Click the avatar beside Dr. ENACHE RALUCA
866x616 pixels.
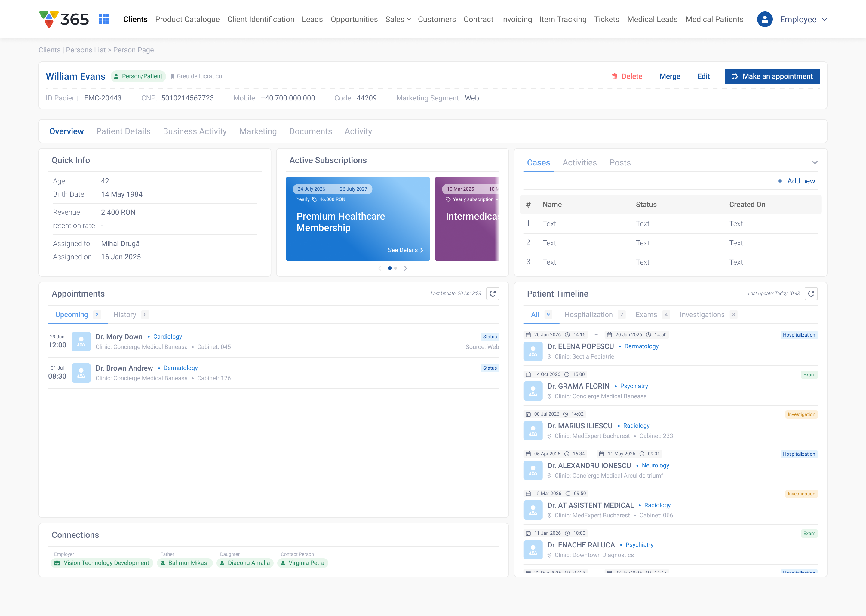533,550
